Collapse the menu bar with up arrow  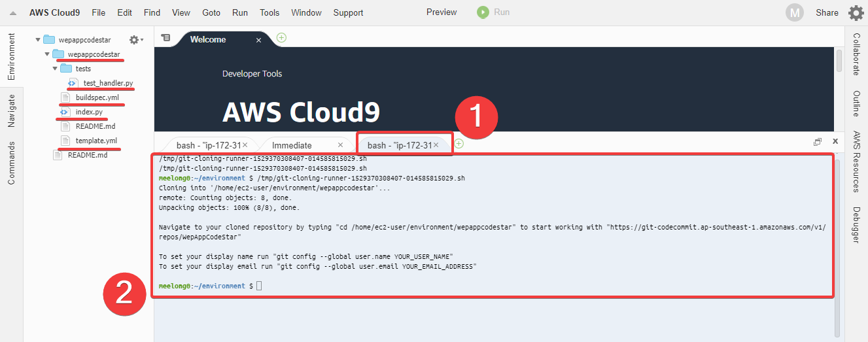[x=12, y=13]
